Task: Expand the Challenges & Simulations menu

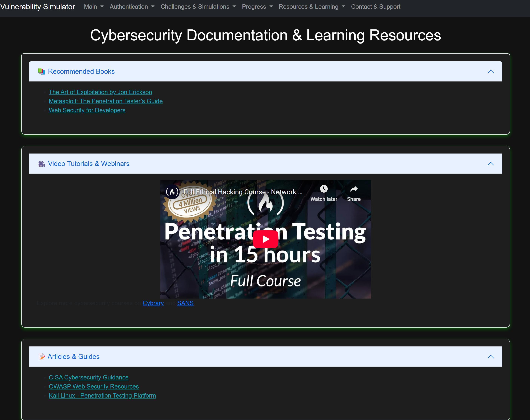Action: [x=198, y=7]
